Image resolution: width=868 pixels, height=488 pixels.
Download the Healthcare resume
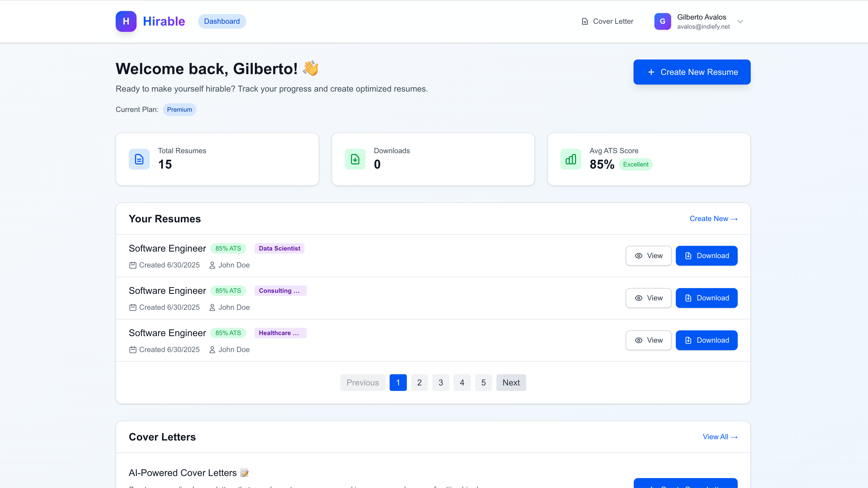click(707, 340)
